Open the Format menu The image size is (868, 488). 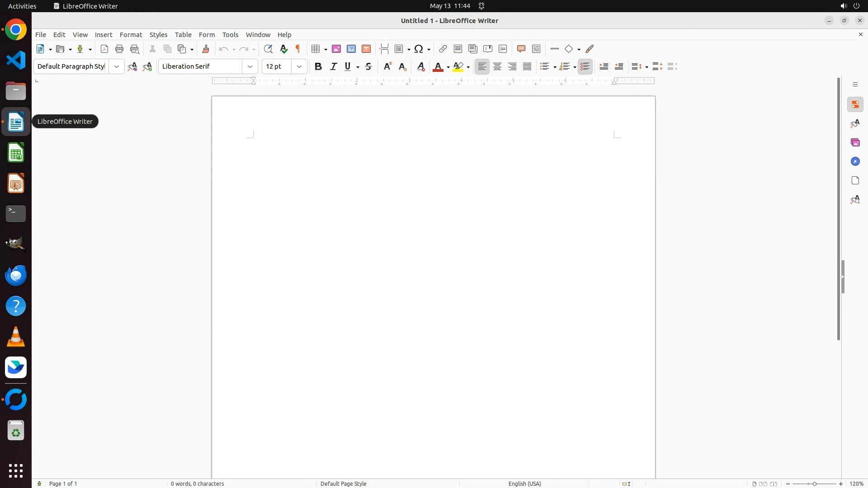pyautogui.click(x=131, y=35)
